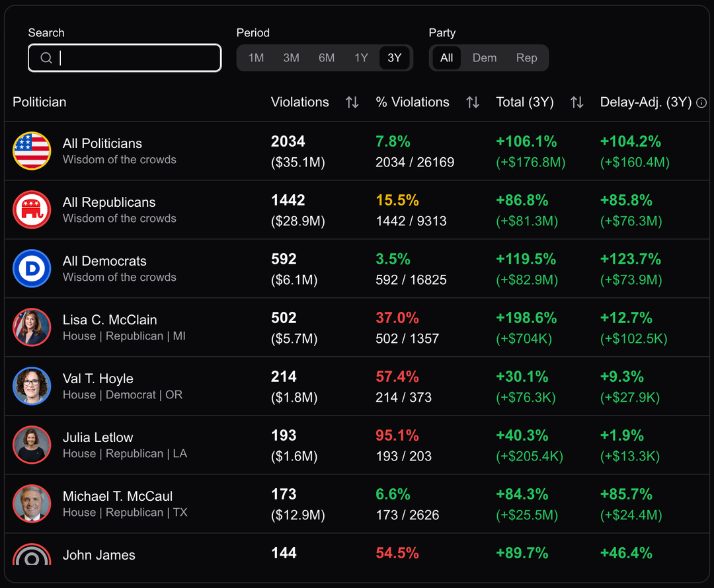Open Delay-Adj. info tooltip icon
The width and height of the screenshot is (714, 588).
[x=701, y=103]
